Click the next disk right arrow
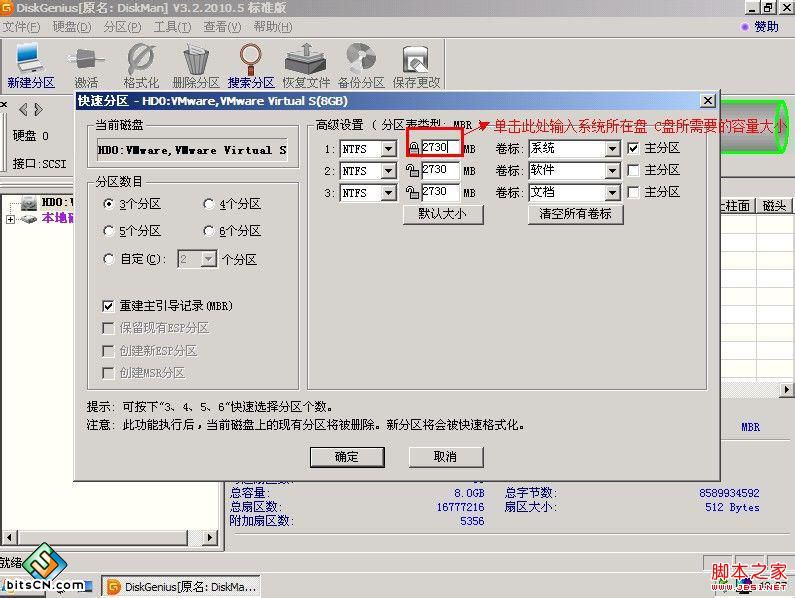This screenshot has width=795, height=598. click(38, 109)
